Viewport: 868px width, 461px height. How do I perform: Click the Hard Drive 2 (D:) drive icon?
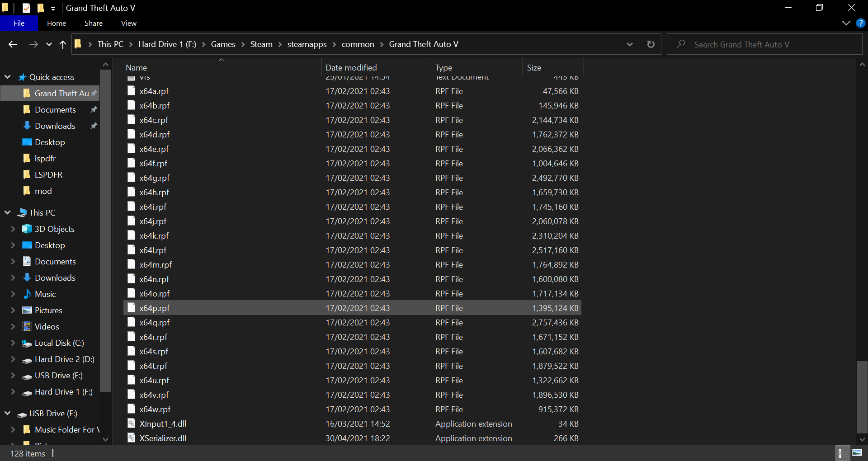27,360
